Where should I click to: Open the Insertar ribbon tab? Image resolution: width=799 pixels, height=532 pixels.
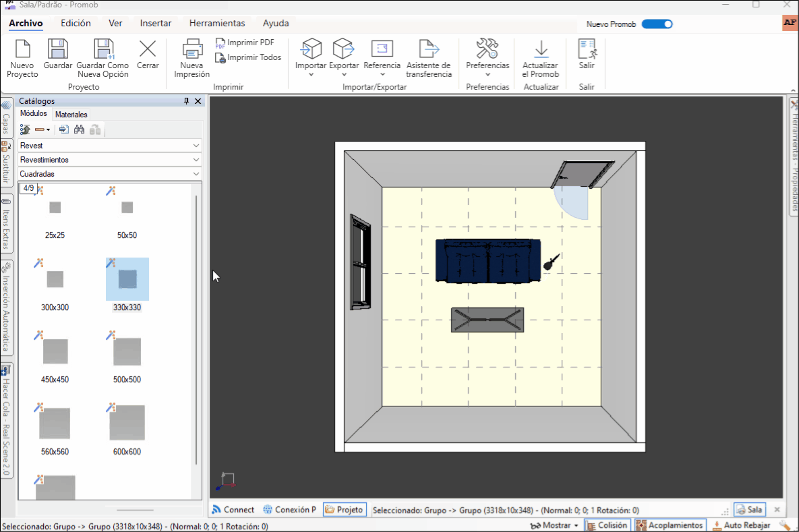tap(156, 24)
